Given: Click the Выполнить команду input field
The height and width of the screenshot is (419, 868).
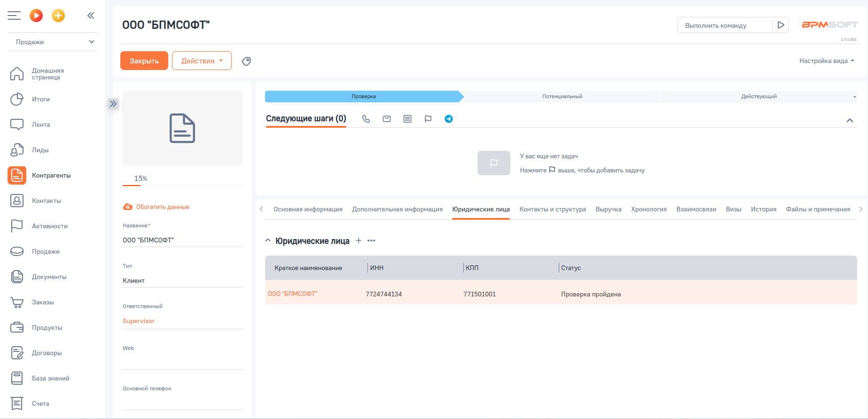Looking at the screenshot, I should (x=725, y=25).
